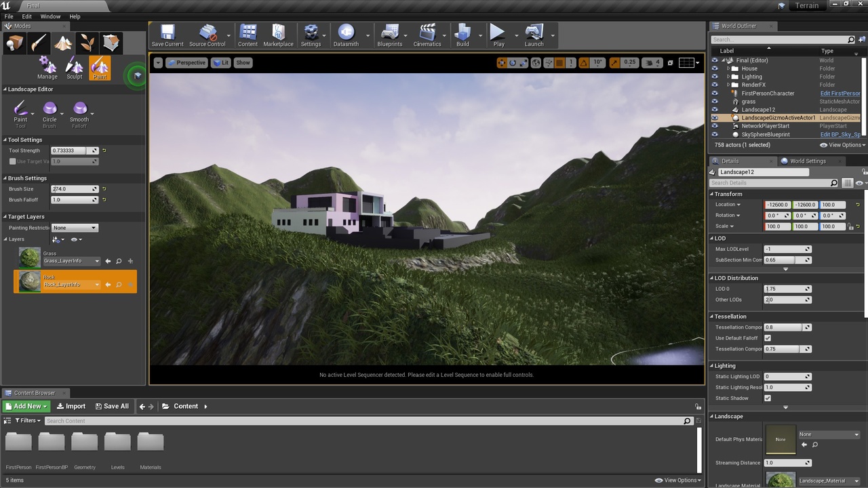Click the Save All button
Viewport: 868px width, 488px height.
[x=112, y=406]
